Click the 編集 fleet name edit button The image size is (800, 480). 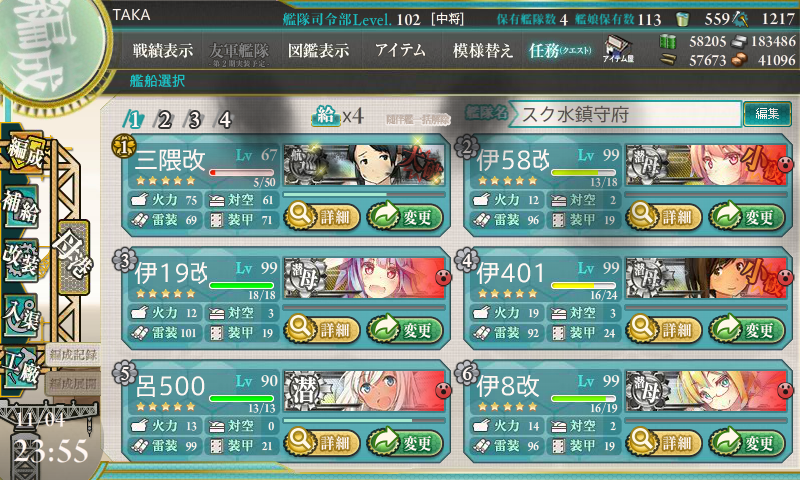tap(767, 114)
